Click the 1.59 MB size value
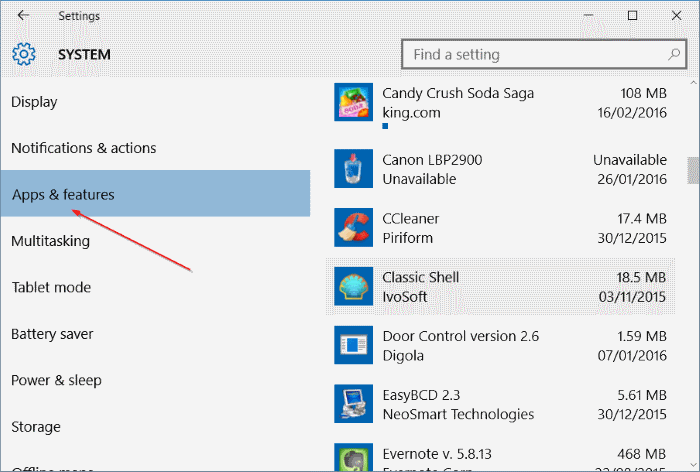The width and height of the screenshot is (700, 472). tap(642, 336)
